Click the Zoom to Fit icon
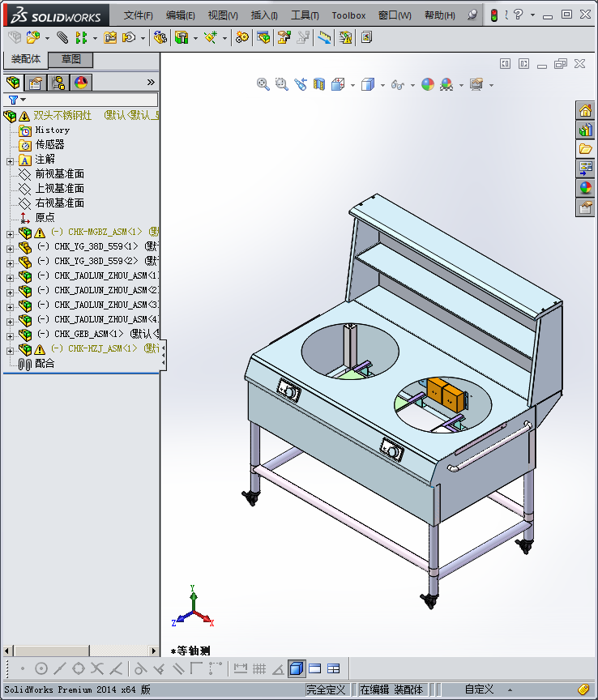Image resolution: width=598 pixels, height=700 pixels. 263,84
